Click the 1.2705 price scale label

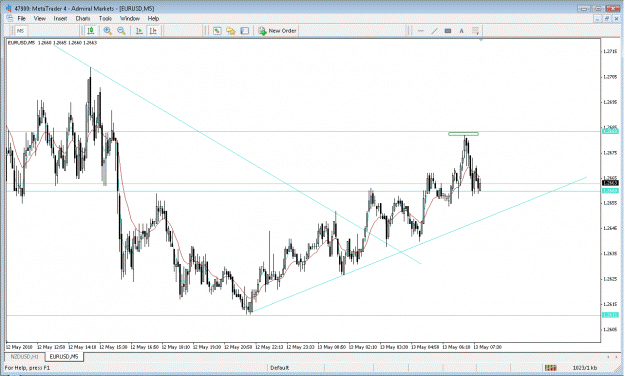click(x=610, y=77)
